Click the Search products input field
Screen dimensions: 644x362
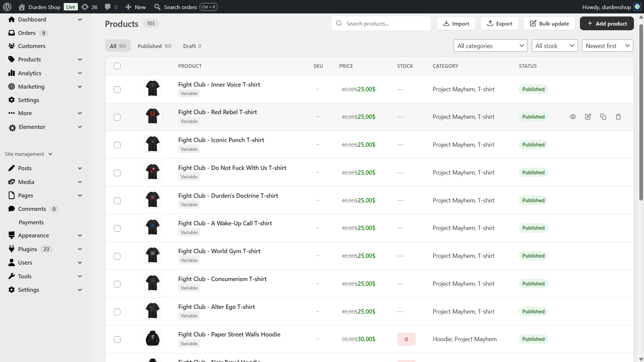381,23
